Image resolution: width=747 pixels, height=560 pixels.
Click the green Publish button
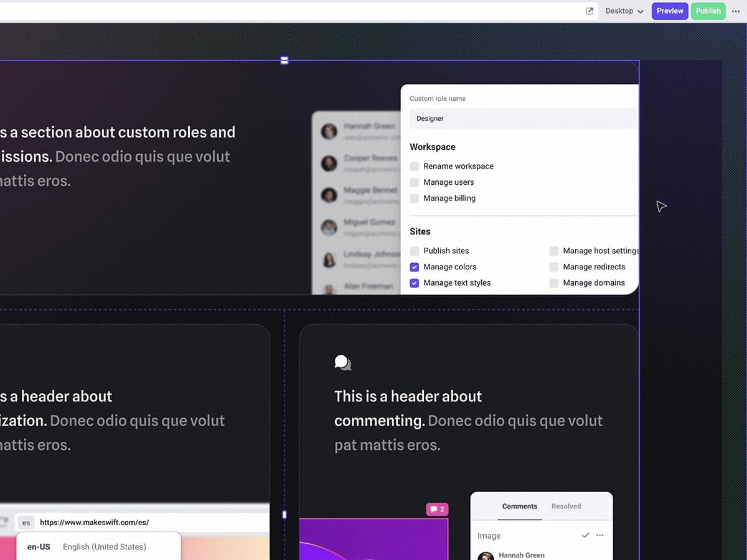708,11
